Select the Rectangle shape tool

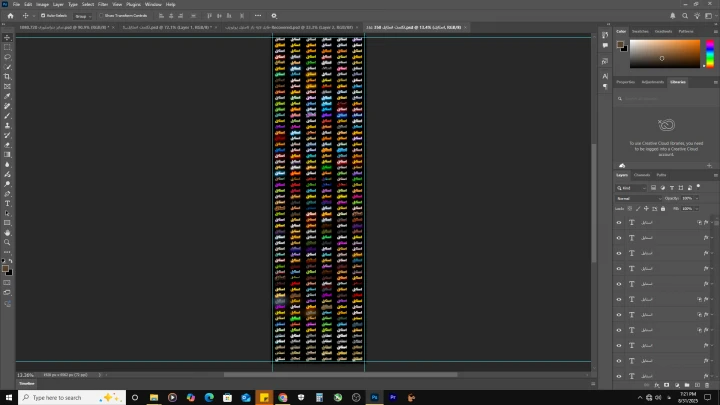pyautogui.click(x=7, y=223)
